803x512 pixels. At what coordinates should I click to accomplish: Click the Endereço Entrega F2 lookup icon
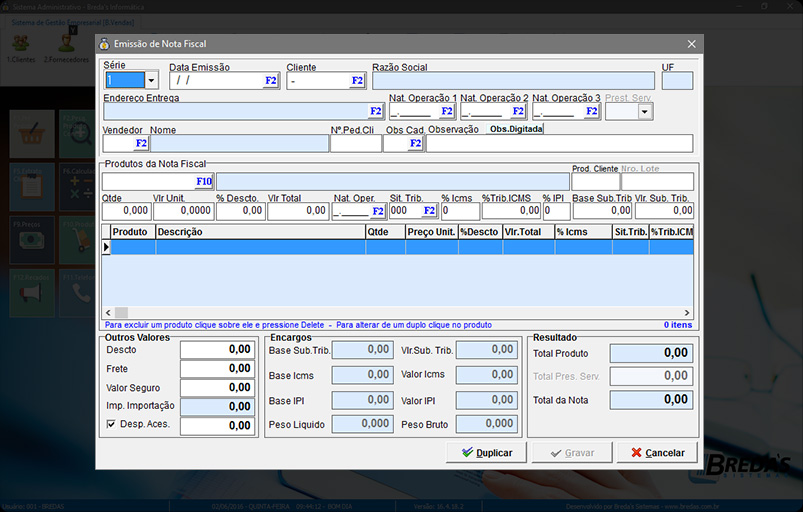coord(376,111)
